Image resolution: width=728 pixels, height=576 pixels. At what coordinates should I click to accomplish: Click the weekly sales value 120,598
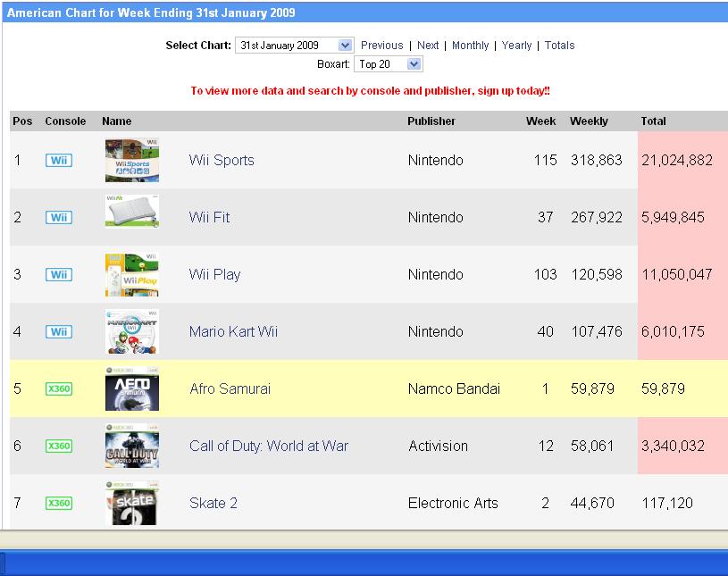pyautogui.click(x=596, y=274)
